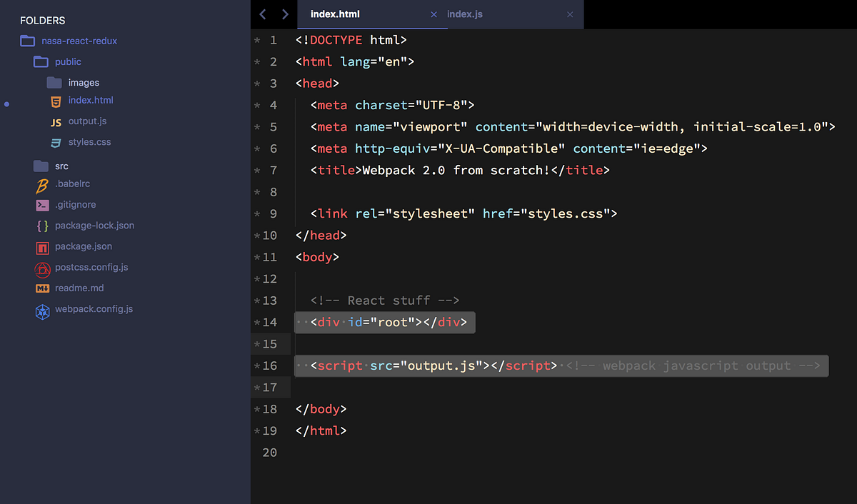
Task: Click the npm icon beside package.json
Action: click(42, 248)
